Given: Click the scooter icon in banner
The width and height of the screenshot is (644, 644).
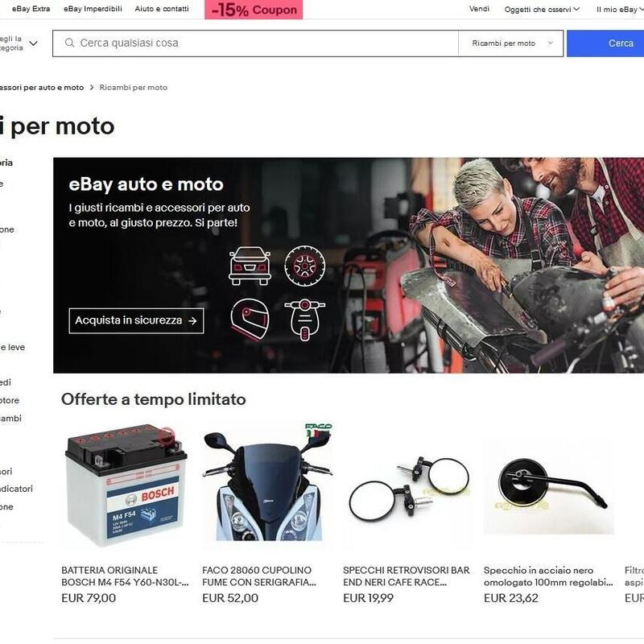Looking at the screenshot, I should point(305,320).
